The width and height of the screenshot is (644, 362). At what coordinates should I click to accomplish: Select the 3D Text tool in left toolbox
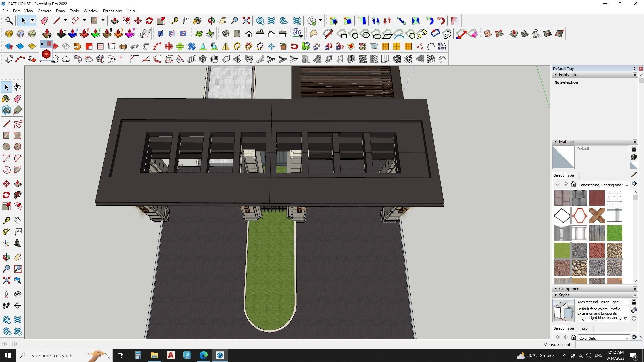tap(18, 243)
